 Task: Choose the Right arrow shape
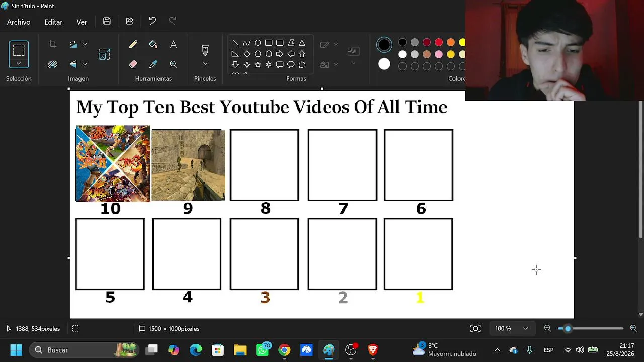[280, 54]
